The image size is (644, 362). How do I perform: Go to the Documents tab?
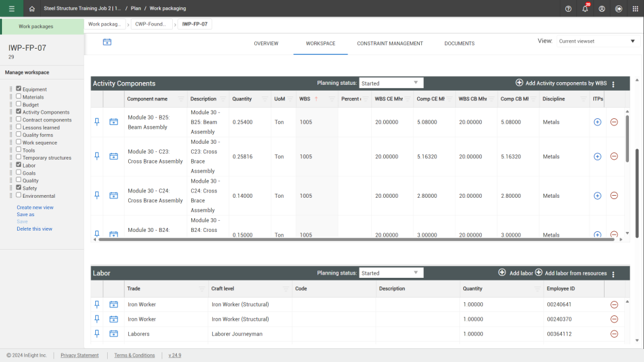click(459, 44)
